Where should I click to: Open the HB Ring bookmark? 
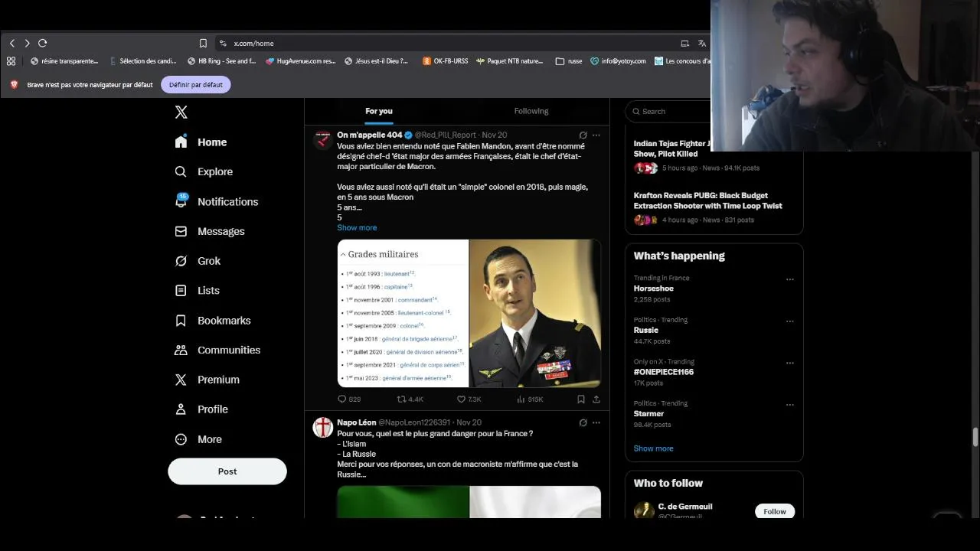tap(222, 61)
